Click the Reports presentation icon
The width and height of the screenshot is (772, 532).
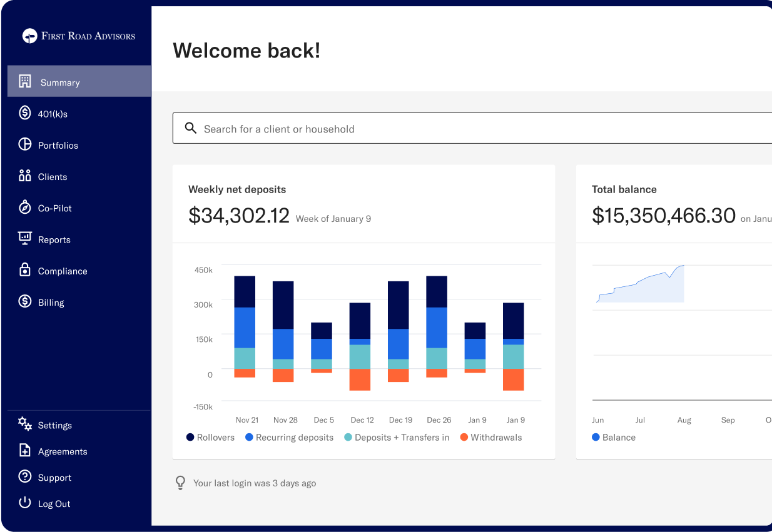(25, 239)
